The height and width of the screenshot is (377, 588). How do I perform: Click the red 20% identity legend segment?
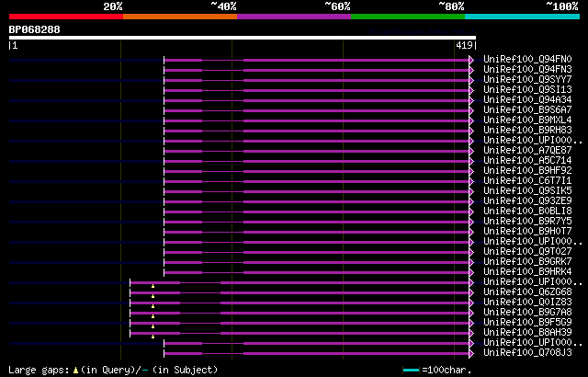(66, 17)
